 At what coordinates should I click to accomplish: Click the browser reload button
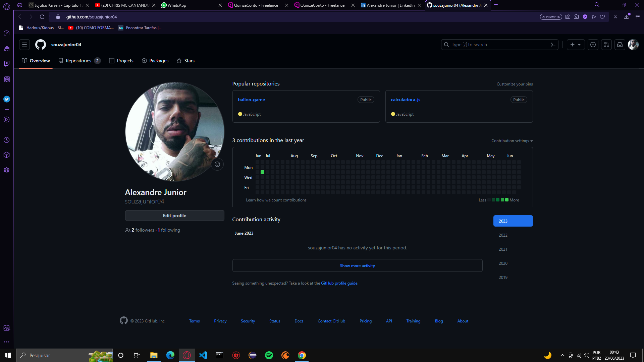coord(42,17)
